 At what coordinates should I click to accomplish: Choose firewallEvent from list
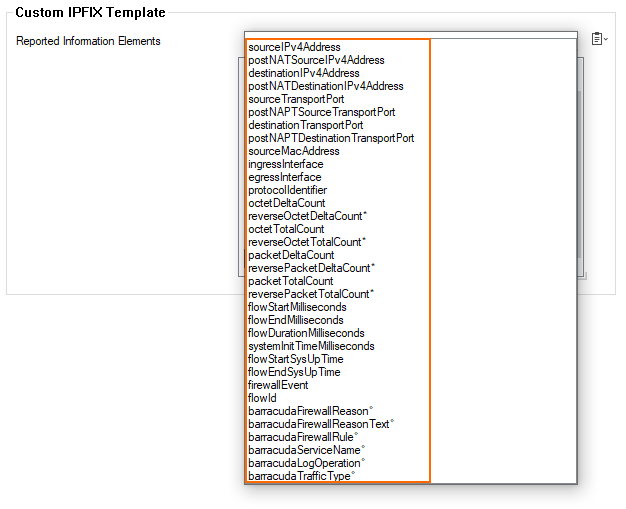(278, 385)
